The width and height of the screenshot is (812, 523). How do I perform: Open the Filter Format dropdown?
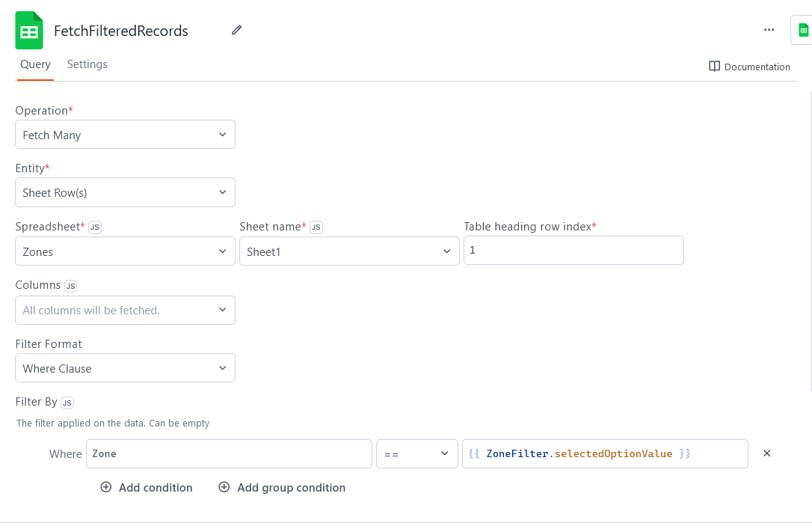[x=125, y=367]
